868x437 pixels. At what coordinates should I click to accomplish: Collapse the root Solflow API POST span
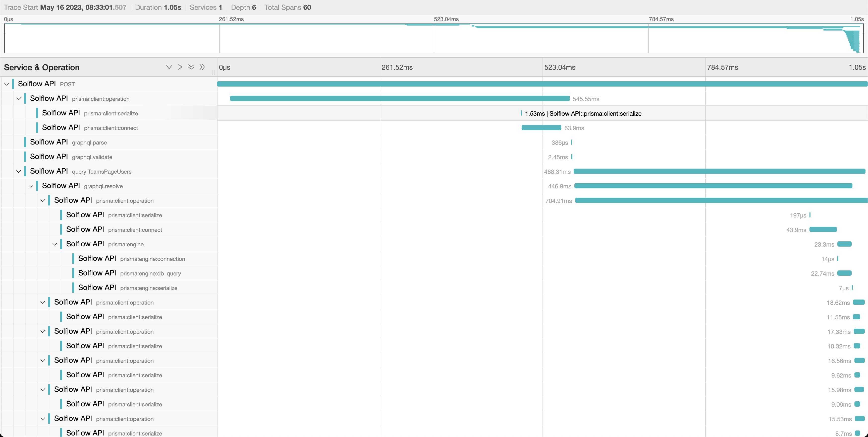pyautogui.click(x=7, y=84)
